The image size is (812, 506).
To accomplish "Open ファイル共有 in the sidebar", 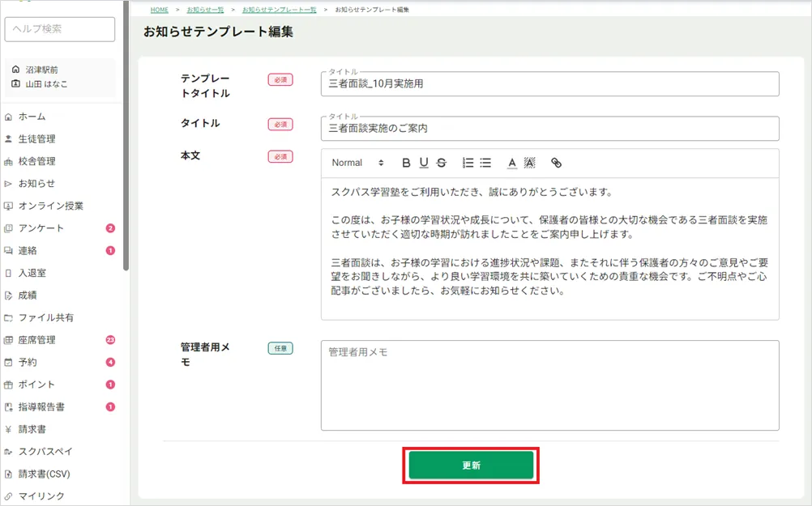I will [x=46, y=317].
